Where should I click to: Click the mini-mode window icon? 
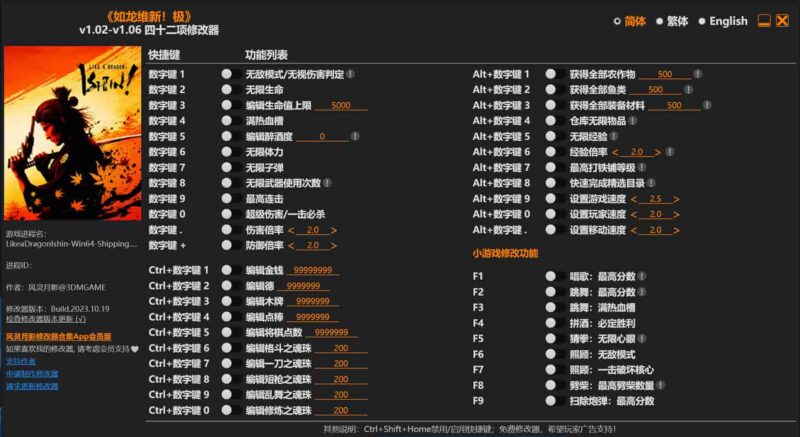click(x=764, y=20)
